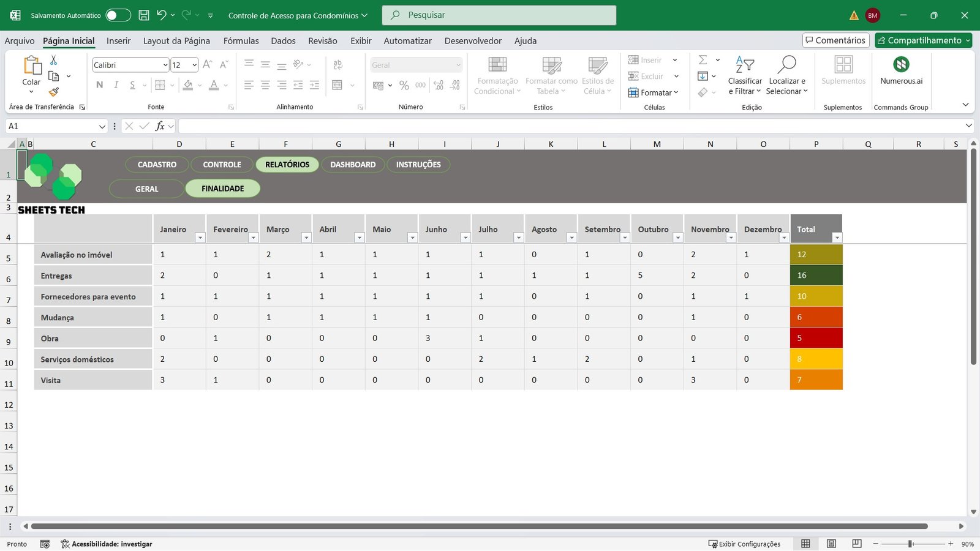Click the Increase font size icon
Viewport: 980px width, 551px height.
(x=208, y=64)
